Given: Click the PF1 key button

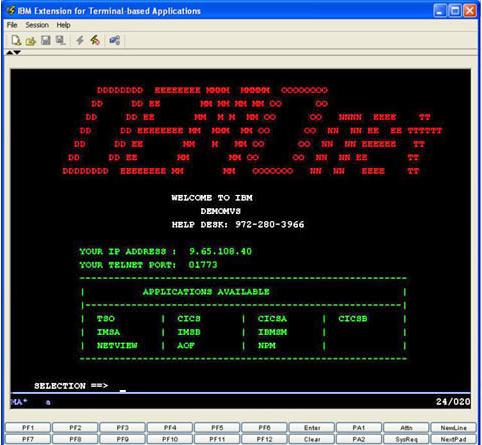Looking at the screenshot, I should coord(28,428).
